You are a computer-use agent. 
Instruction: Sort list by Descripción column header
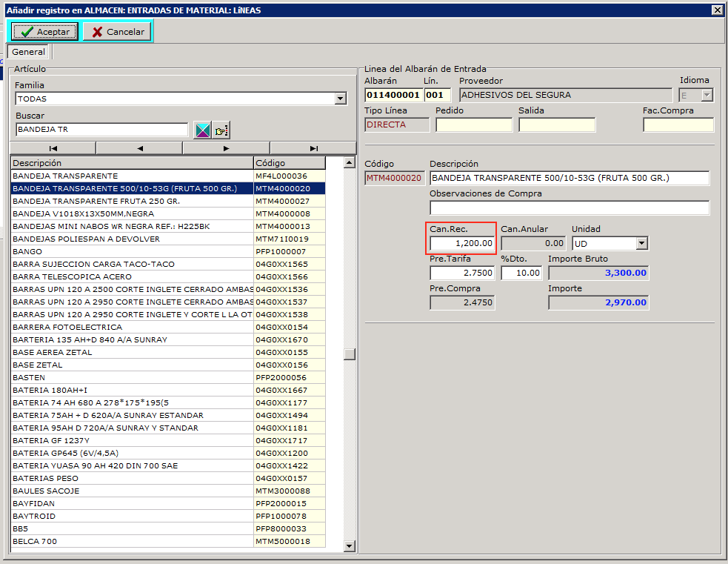coord(132,163)
